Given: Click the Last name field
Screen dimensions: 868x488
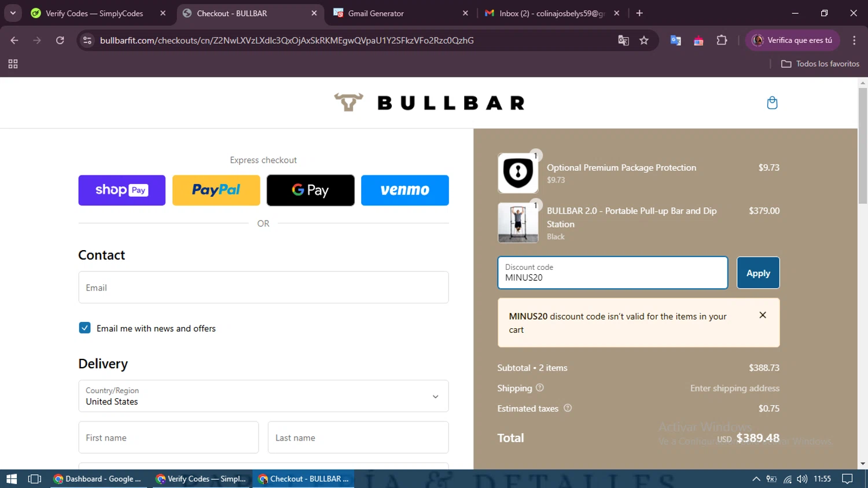Looking at the screenshot, I should click(x=358, y=437).
